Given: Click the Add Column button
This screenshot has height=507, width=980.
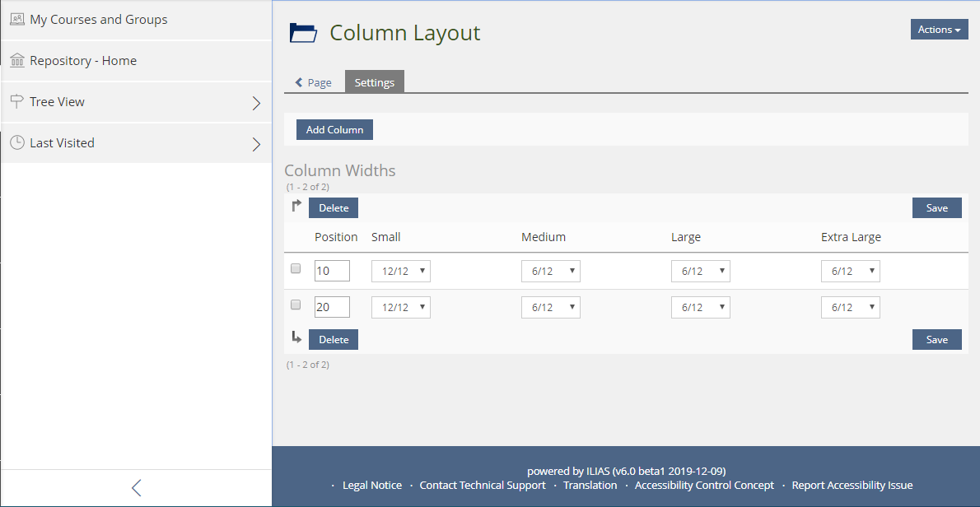Looking at the screenshot, I should pyautogui.click(x=334, y=130).
